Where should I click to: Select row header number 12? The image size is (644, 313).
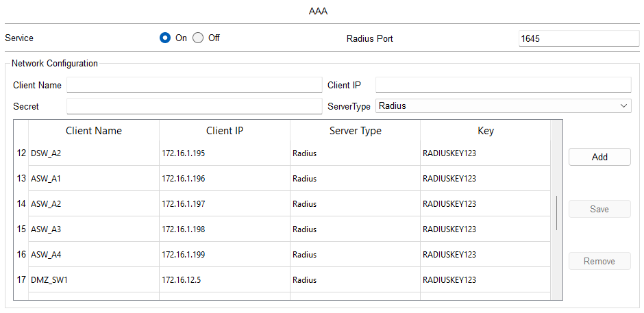tap(21, 153)
